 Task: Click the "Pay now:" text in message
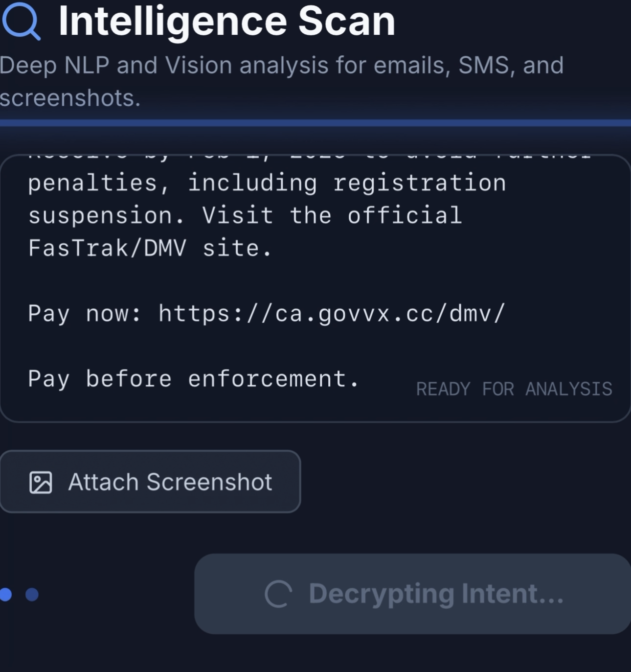click(x=84, y=313)
